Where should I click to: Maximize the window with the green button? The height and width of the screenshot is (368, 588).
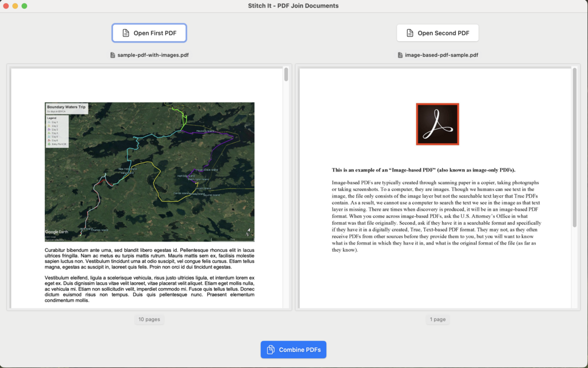point(24,6)
